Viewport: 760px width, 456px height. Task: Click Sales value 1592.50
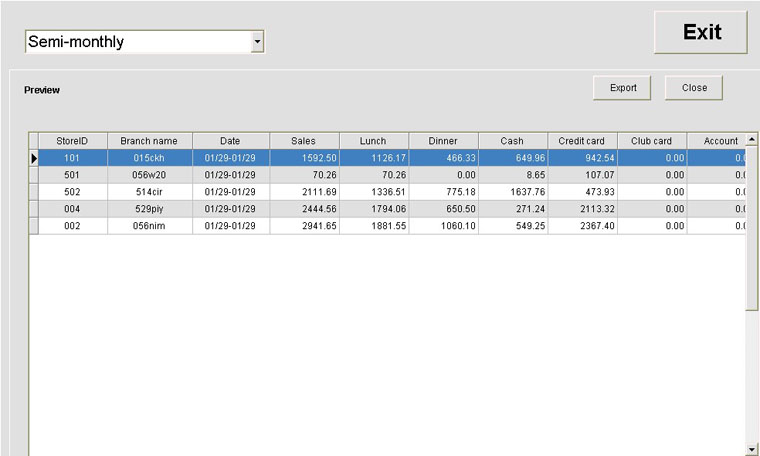304,158
